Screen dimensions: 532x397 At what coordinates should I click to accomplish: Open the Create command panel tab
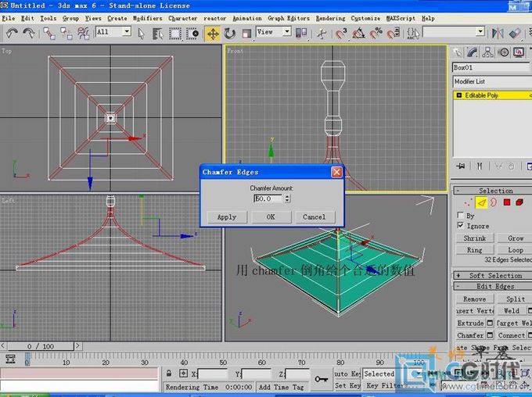pos(458,52)
